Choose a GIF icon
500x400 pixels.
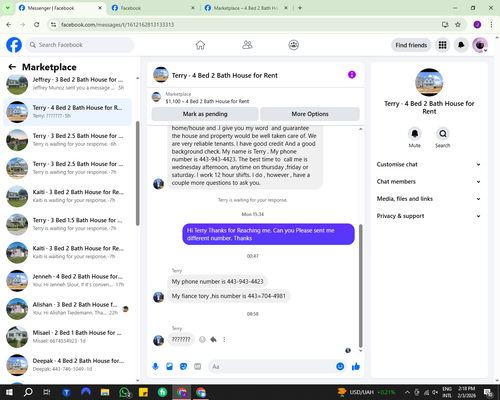198,367
